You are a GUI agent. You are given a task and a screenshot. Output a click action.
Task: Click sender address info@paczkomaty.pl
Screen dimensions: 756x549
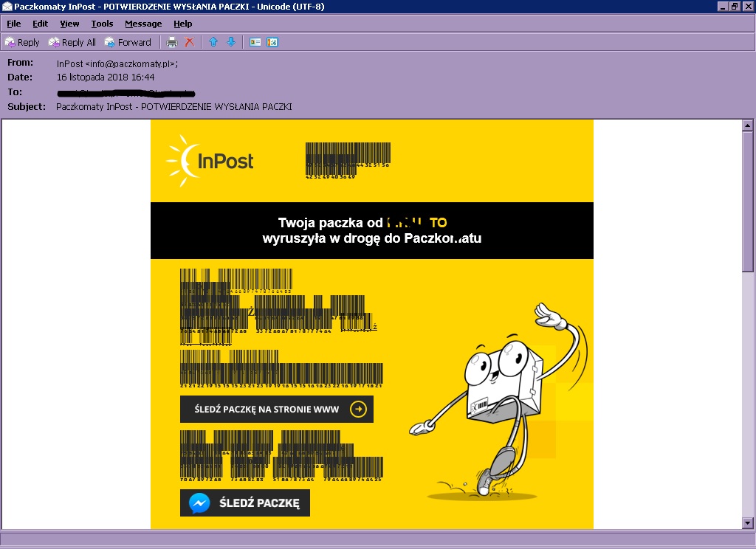131,63
